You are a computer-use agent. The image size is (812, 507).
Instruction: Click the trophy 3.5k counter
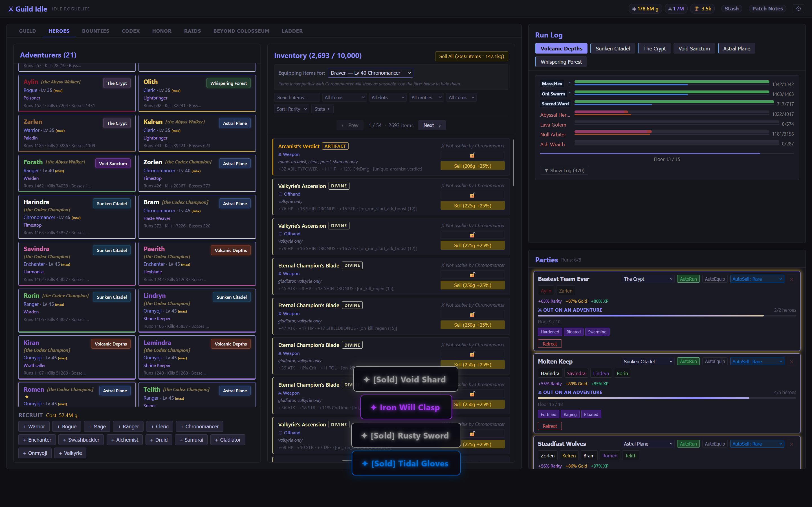[703, 9]
